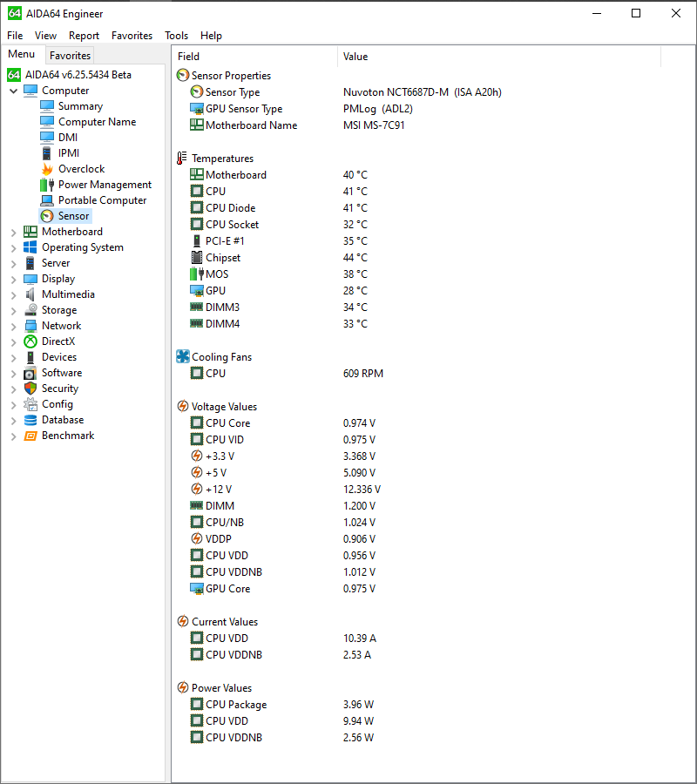Click the Temperatures thermometer icon
Image resolution: width=697 pixels, height=784 pixels.
click(182, 158)
